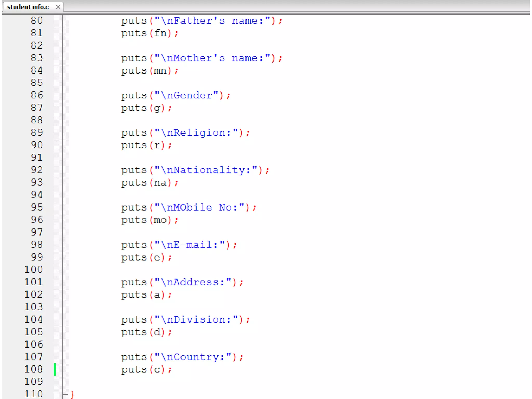Click the "\nGender" string text

point(186,96)
